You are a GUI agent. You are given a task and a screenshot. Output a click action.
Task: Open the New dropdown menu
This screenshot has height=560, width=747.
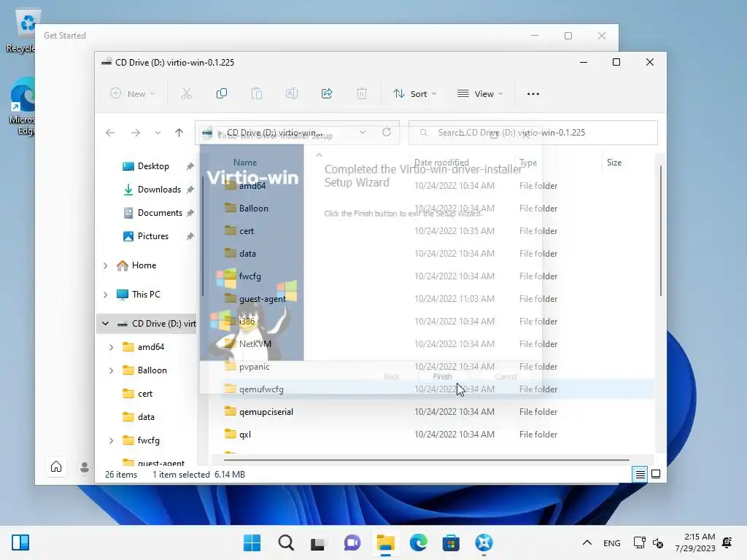coord(132,94)
